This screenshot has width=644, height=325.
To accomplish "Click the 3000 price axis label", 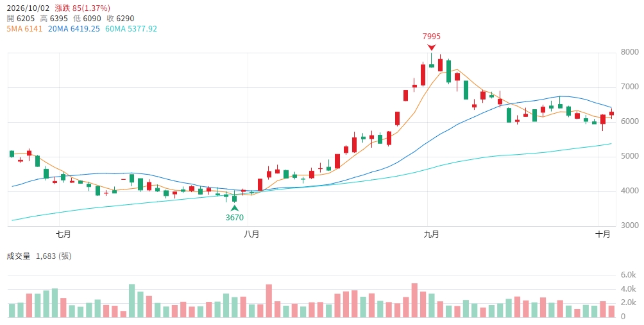I will click(630, 225).
